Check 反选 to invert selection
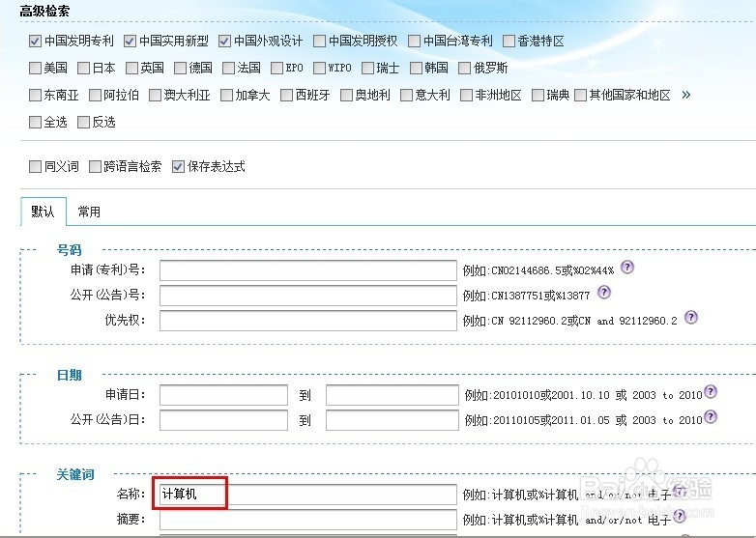This screenshot has height=538, width=756. (x=83, y=122)
